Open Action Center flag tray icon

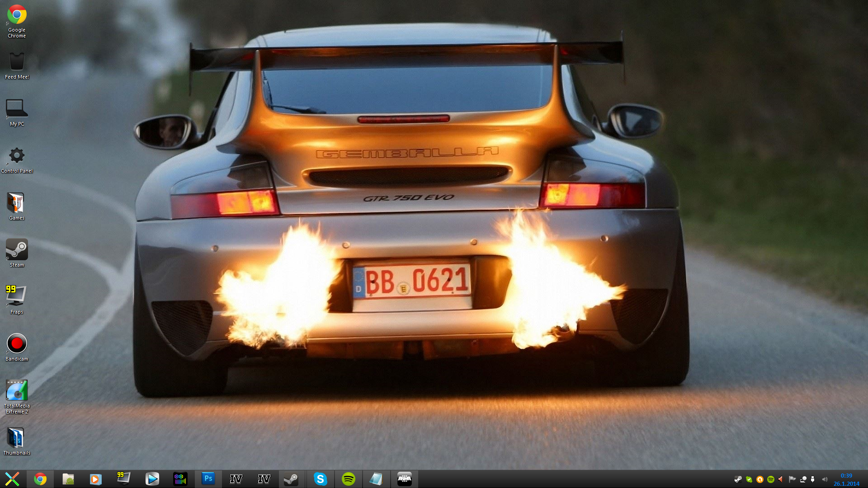point(792,479)
